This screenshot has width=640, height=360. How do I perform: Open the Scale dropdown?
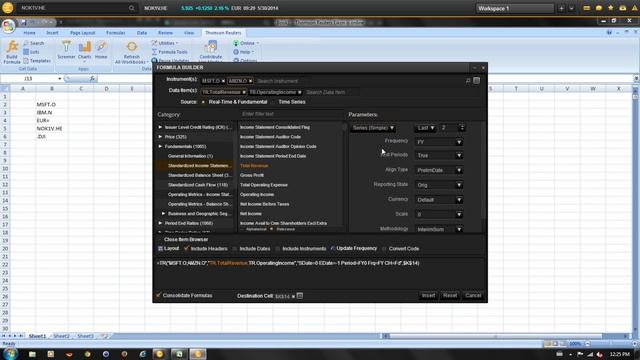pyautogui.click(x=439, y=214)
